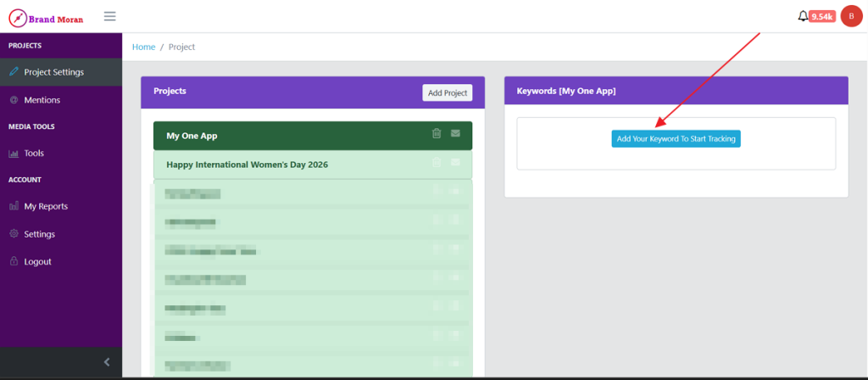868x380 pixels.
Task: Click the Settings gear icon
Action: tap(14, 234)
